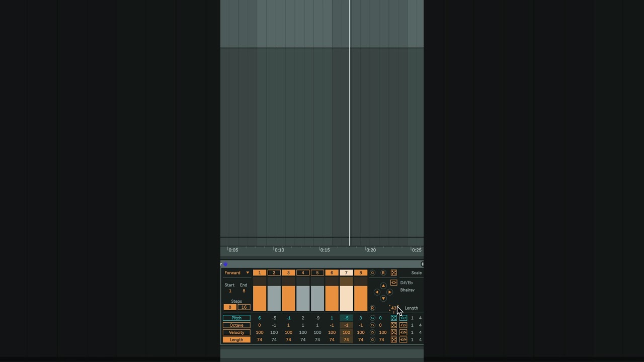Click the Length row offset value 74
The height and width of the screenshot is (362, 644).
(x=381, y=340)
